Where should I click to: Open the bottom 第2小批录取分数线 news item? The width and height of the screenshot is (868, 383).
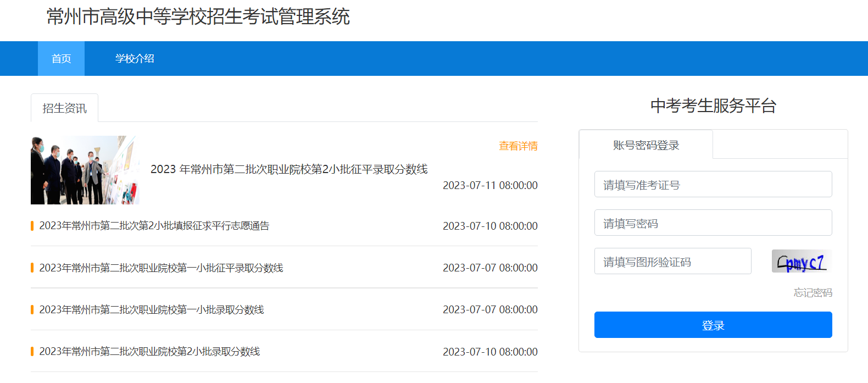pos(149,351)
